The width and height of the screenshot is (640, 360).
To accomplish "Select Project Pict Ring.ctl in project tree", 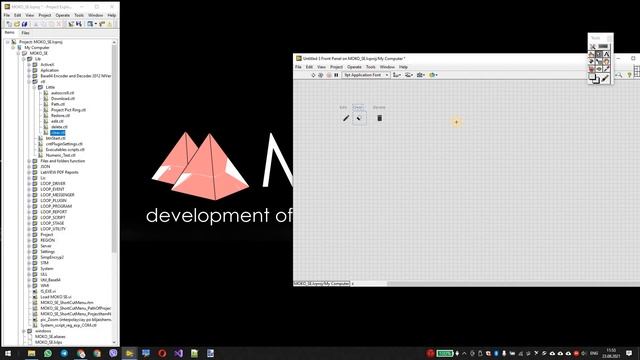I will click(x=68, y=110).
